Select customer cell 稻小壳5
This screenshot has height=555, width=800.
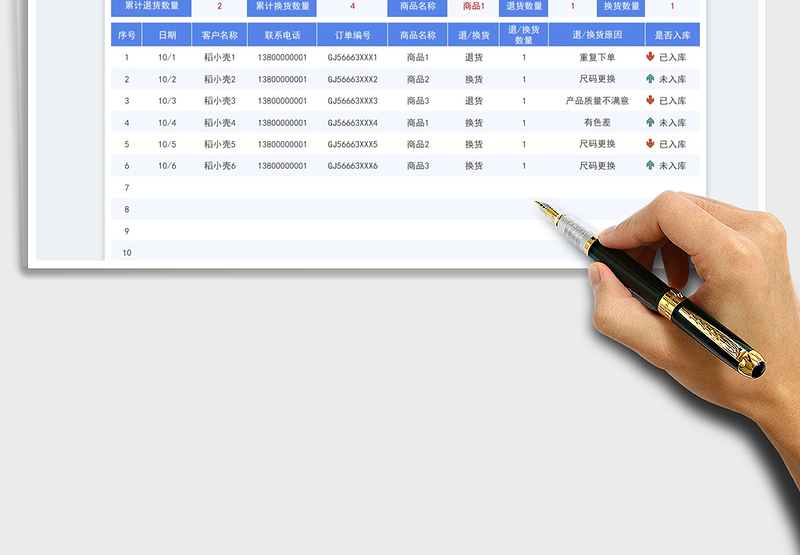pos(219,144)
